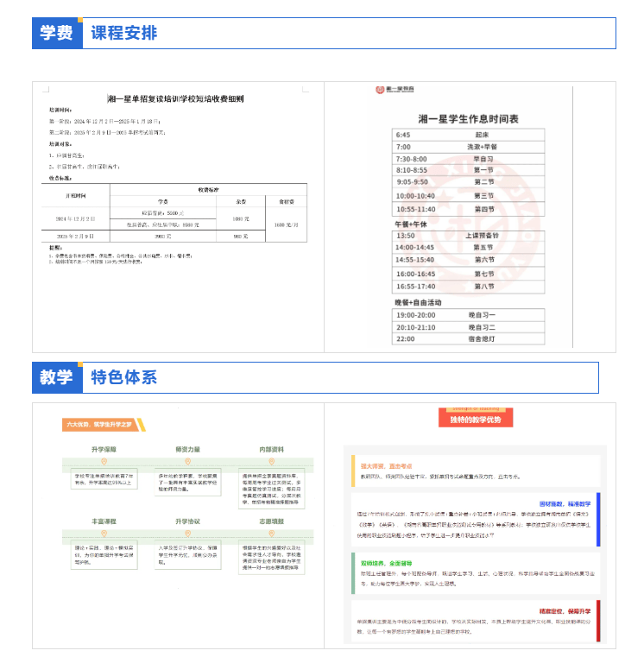Click the 强大师资,直击考点 heading
The image size is (644, 657).
point(387,466)
